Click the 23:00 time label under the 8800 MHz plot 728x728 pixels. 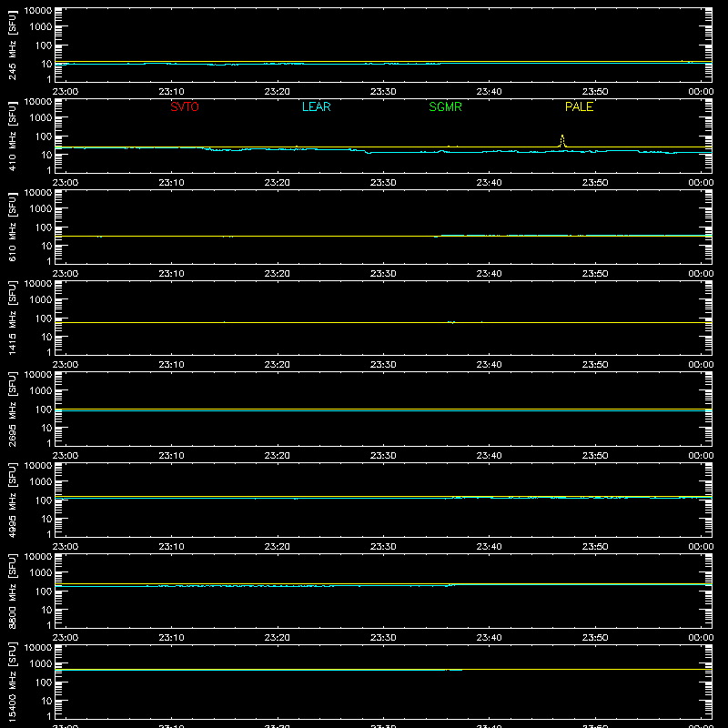(66, 638)
